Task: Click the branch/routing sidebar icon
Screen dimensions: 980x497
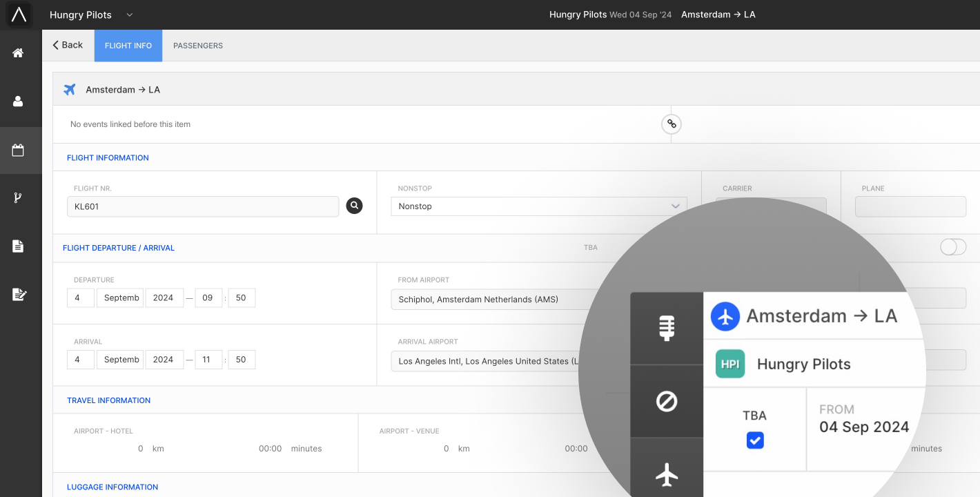Action: click(x=18, y=198)
